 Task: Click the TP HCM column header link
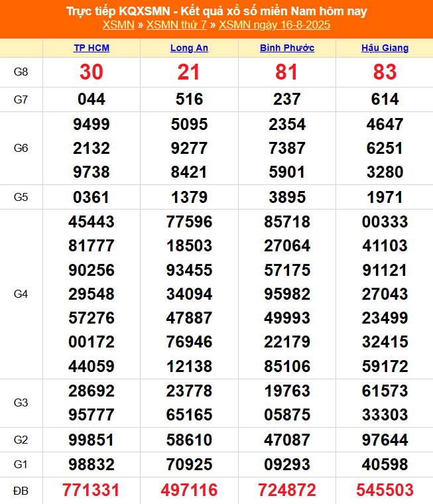pyautogui.click(x=92, y=48)
